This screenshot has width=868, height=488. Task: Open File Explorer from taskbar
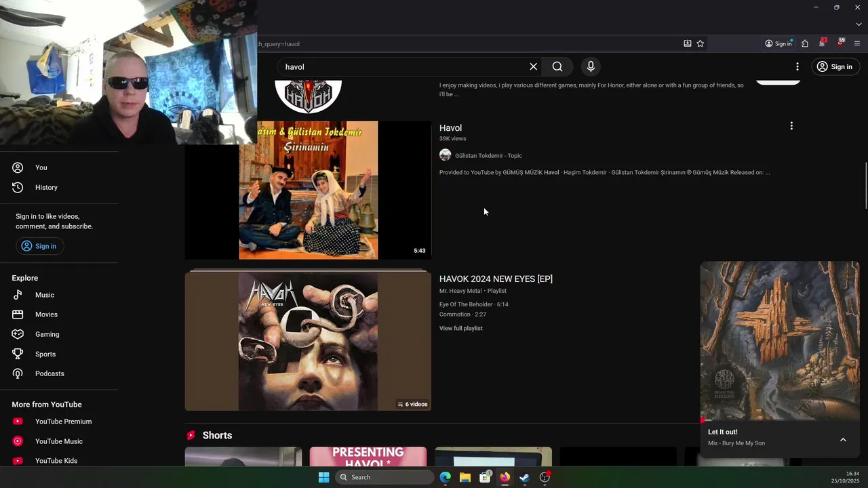(465, 477)
